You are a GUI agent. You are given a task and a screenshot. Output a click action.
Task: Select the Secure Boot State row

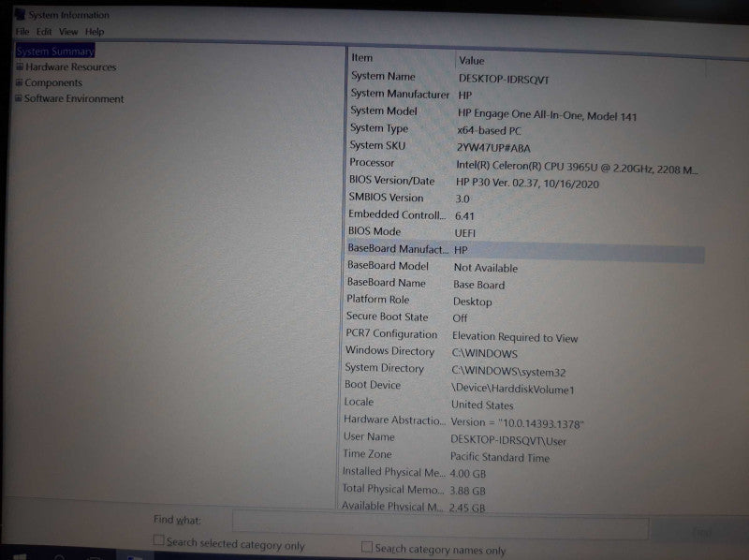click(524, 317)
